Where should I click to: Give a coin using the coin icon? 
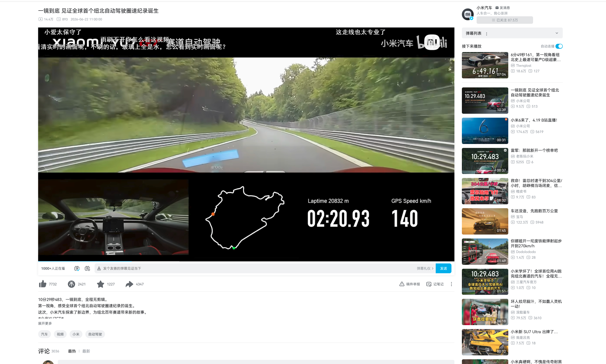point(71,284)
